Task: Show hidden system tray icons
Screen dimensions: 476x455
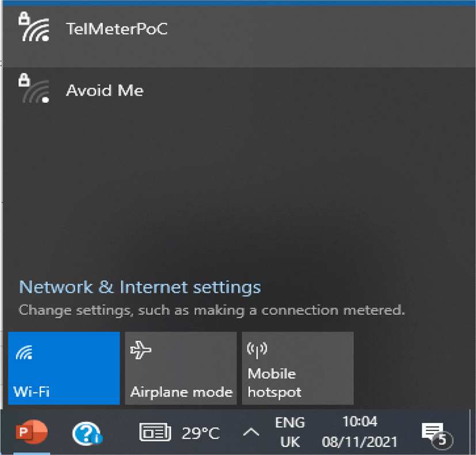Action: (250, 433)
